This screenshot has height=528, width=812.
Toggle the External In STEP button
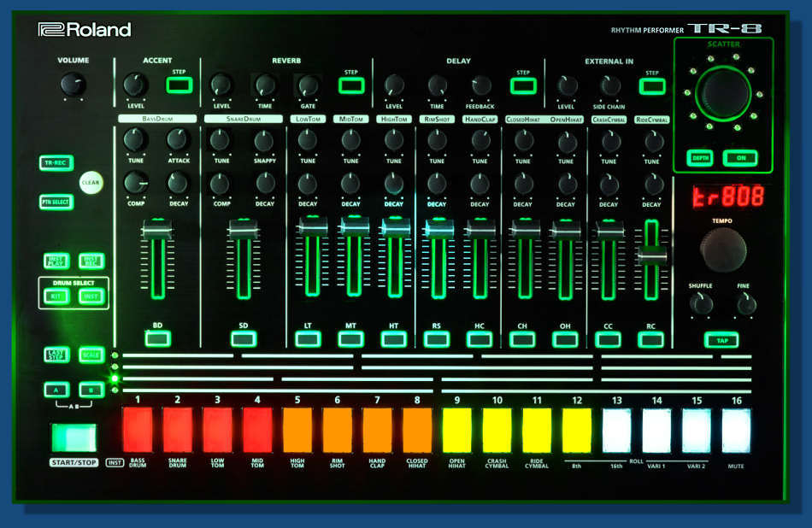pyautogui.click(x=652, y=86)
